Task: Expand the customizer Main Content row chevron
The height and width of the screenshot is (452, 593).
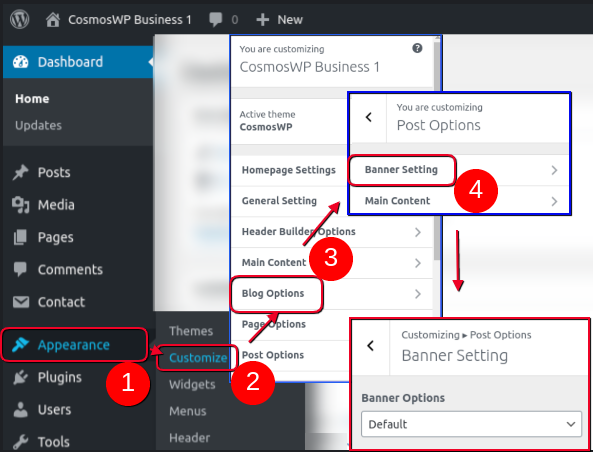Action: (x=418, y=263)
